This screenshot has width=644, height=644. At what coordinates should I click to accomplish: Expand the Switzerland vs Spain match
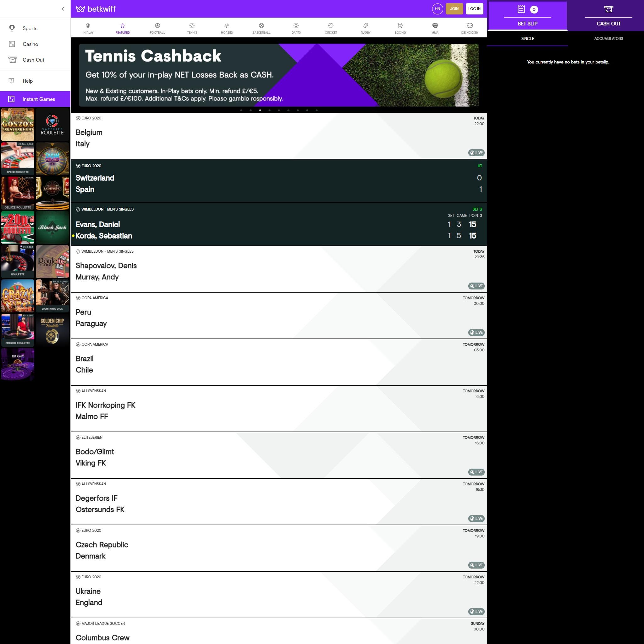coord(279,184)
